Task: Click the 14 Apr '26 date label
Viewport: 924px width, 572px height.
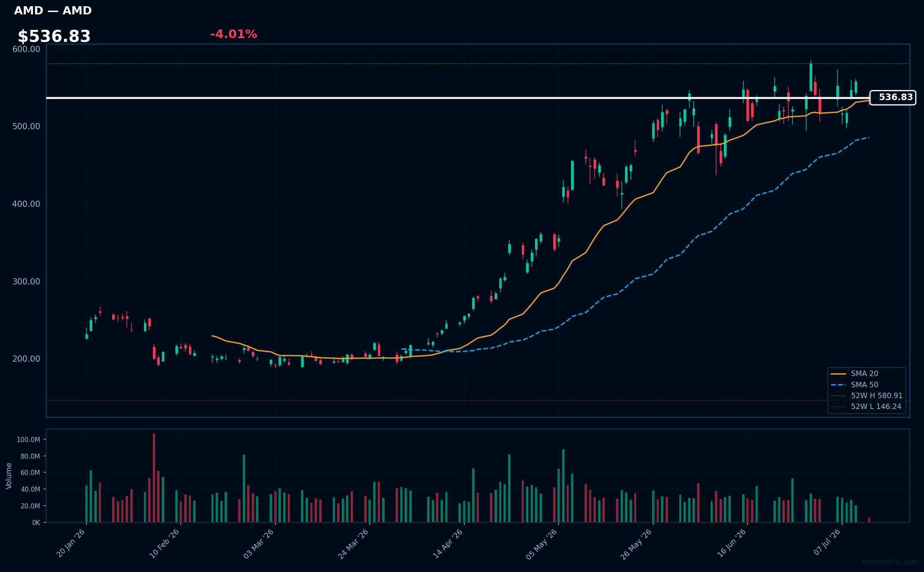Action: click(x=448, y=544)
